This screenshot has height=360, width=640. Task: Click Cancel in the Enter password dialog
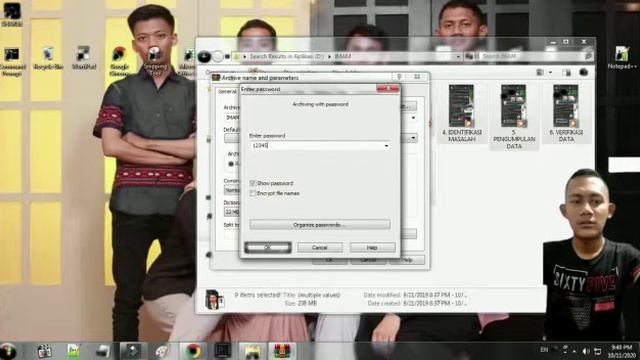[320, 247]
